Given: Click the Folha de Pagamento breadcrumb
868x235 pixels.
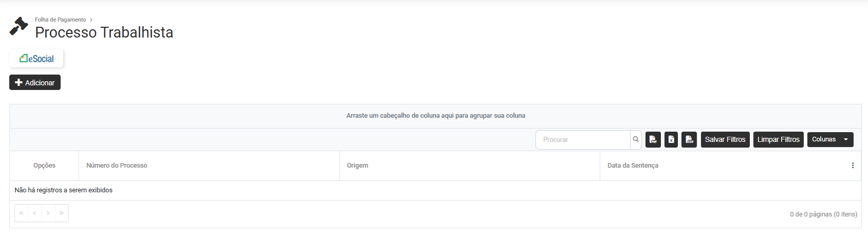Looking at the screenshot, I should point(60,20).
